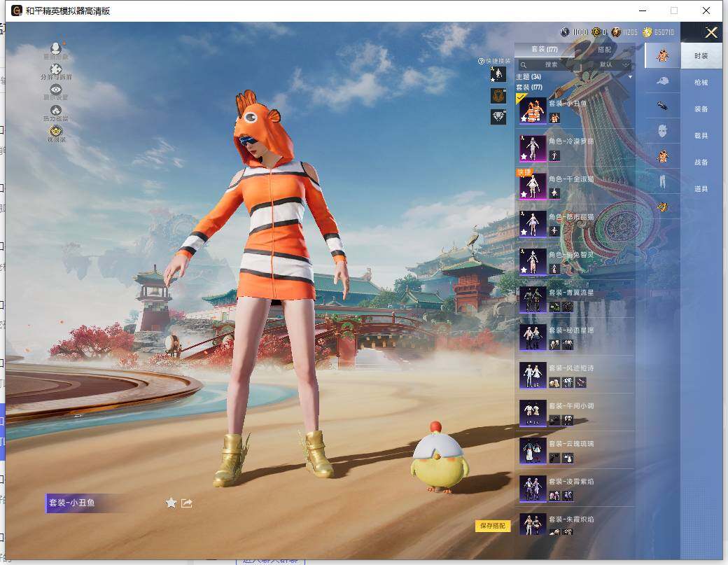Select the 套装 (177) category row
The image size is (728, 565).
point(528,88)
